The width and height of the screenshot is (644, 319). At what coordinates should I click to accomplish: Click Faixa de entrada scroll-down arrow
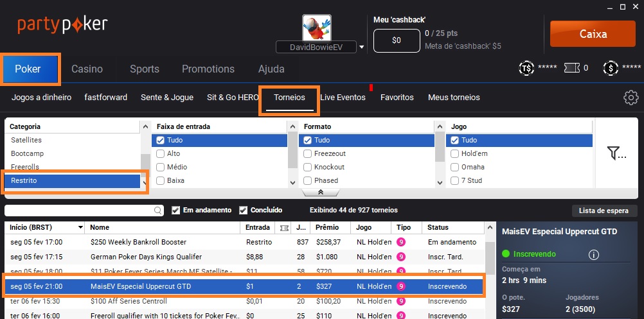coord(292,183)
